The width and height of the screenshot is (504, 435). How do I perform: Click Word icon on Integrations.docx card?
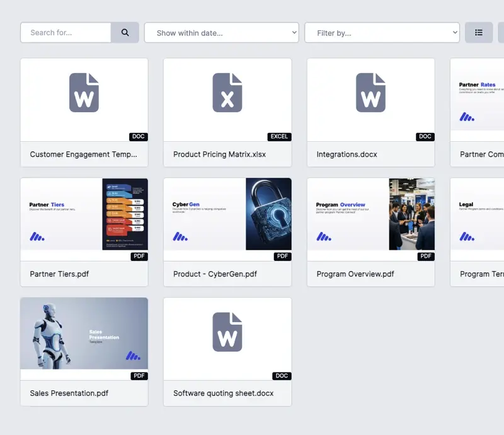pos(370,93)
